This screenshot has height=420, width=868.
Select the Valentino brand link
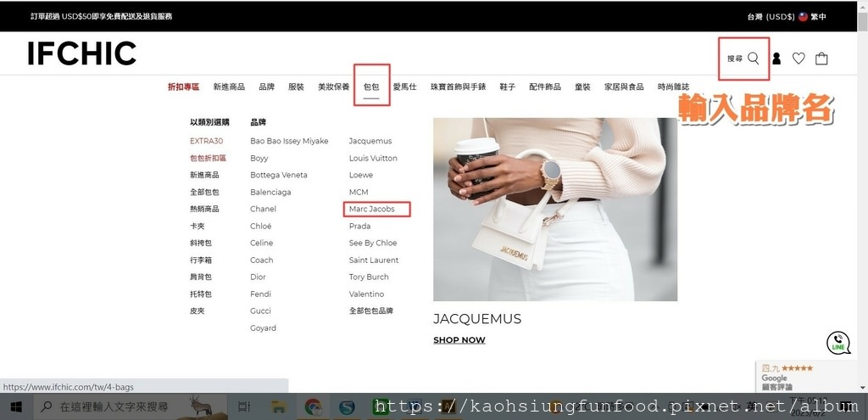click(x=366, y=294)
